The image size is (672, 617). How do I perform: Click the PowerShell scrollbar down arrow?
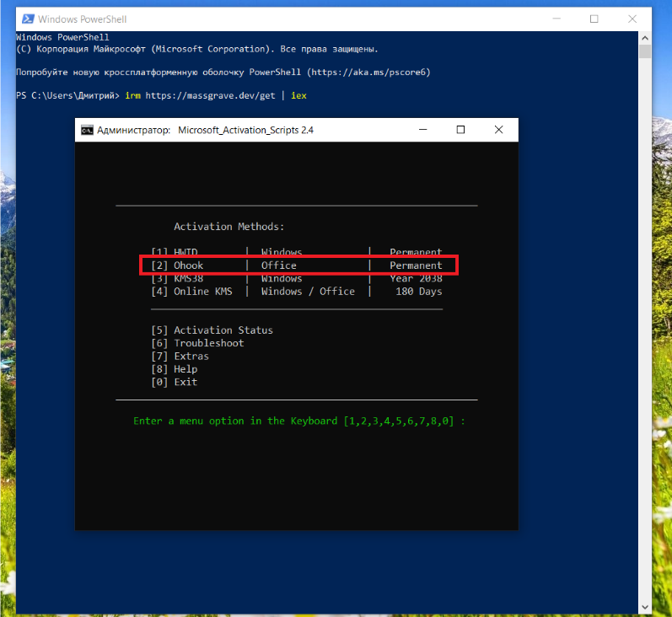pos(645,607)
